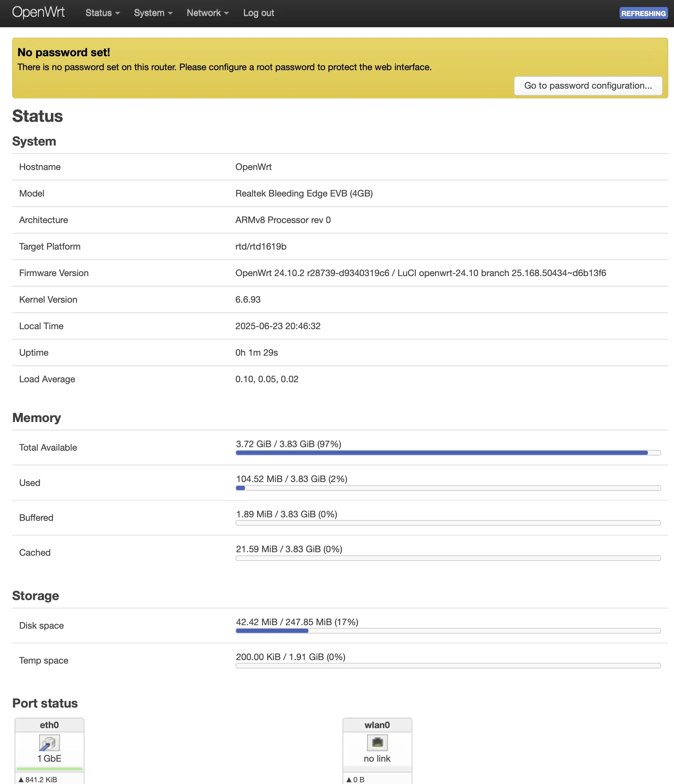Open the Network dropdown menu
674x784 pixels.
tap(208, 13)
